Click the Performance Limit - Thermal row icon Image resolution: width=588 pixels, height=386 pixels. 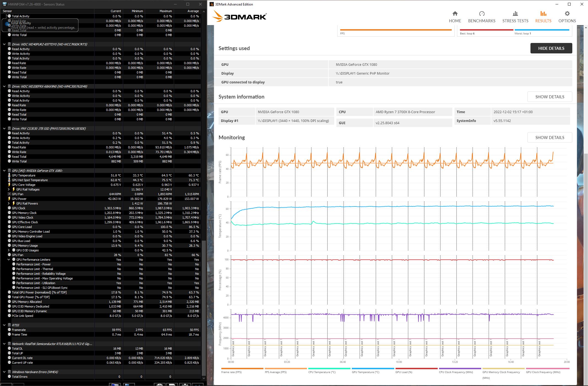14,269
